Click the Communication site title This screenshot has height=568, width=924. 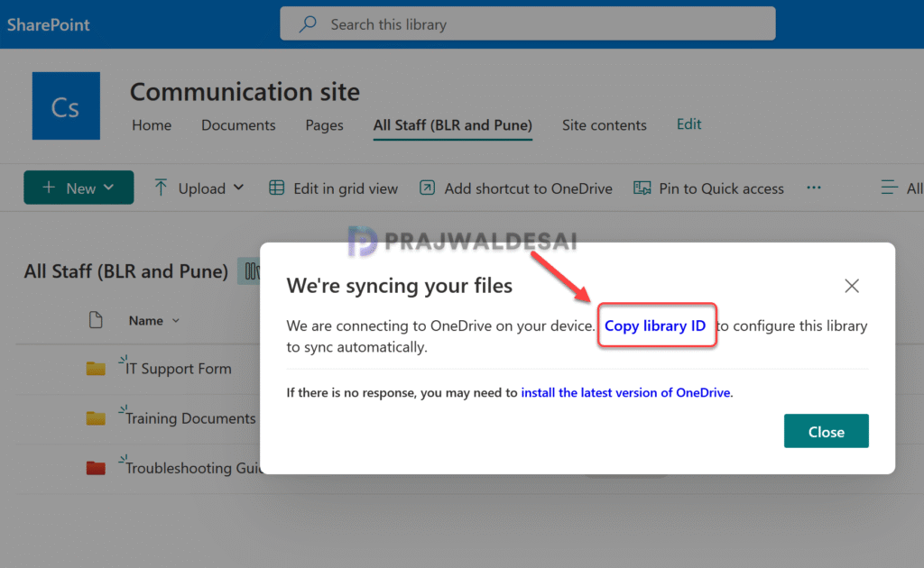point(245,92)
